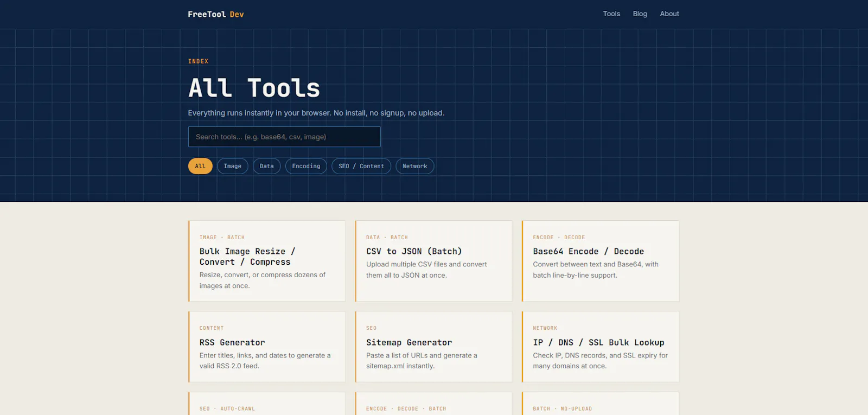This screenshot has height=415, width=868.
Task: Open the FreeTool Dev home logo
Action: click(216, 14)
